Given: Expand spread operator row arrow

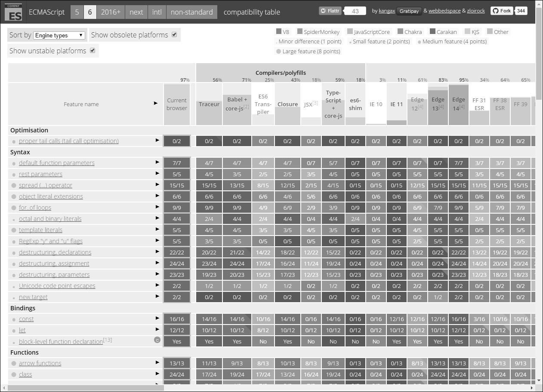Looking at the screenshot, I should [x=157, y=184].
